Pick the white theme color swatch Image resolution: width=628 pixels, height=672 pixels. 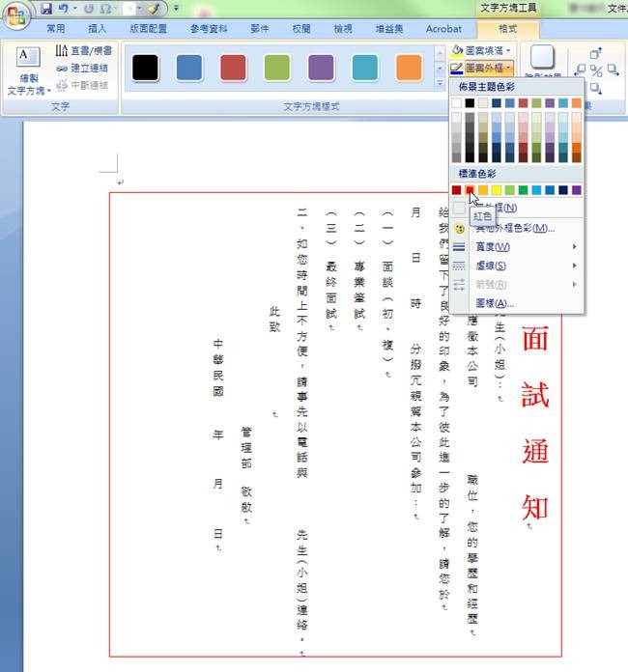tap(456, 103)
